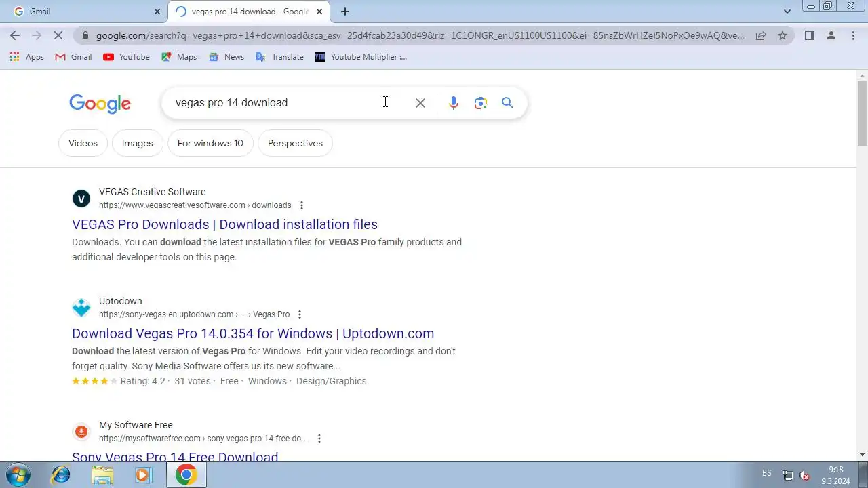Open Windows Media Player from taskbar
Viewport: 868px width, 488px height.
[x=143, y=475]
